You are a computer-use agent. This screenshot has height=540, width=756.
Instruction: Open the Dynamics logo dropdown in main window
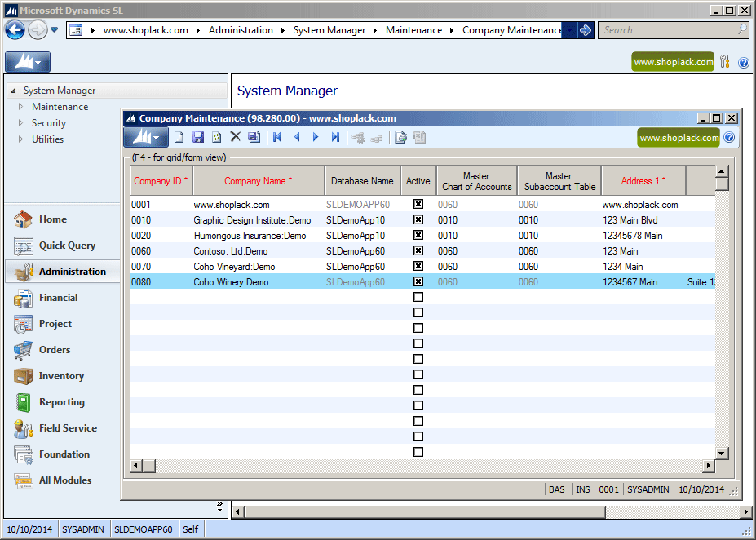pos(28,62)
